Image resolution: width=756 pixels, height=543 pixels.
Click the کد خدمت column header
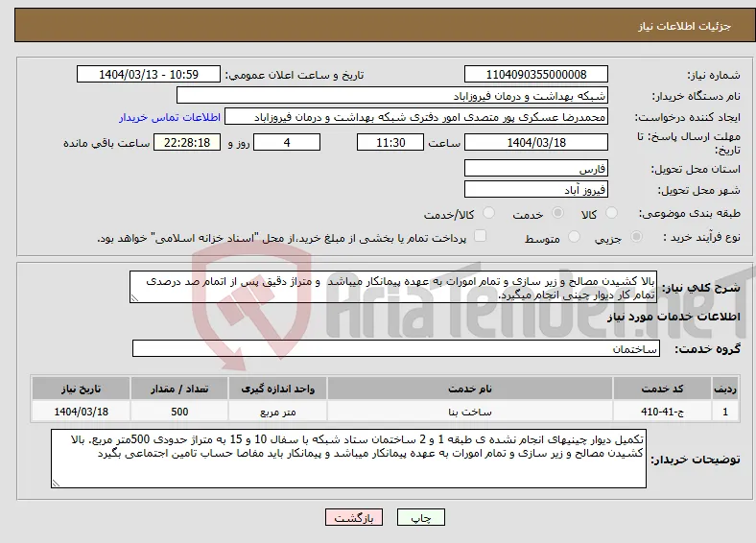click(663, 389)
